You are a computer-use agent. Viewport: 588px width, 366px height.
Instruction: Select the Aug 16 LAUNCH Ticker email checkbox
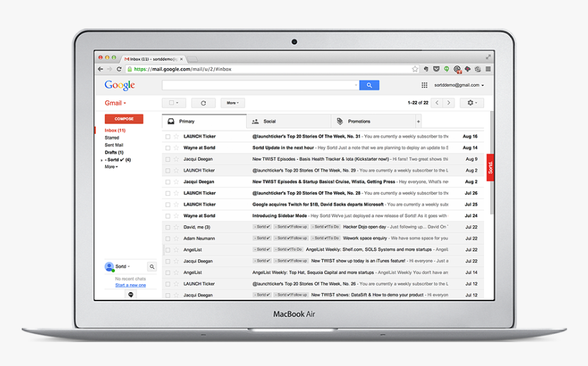[168, 137]
